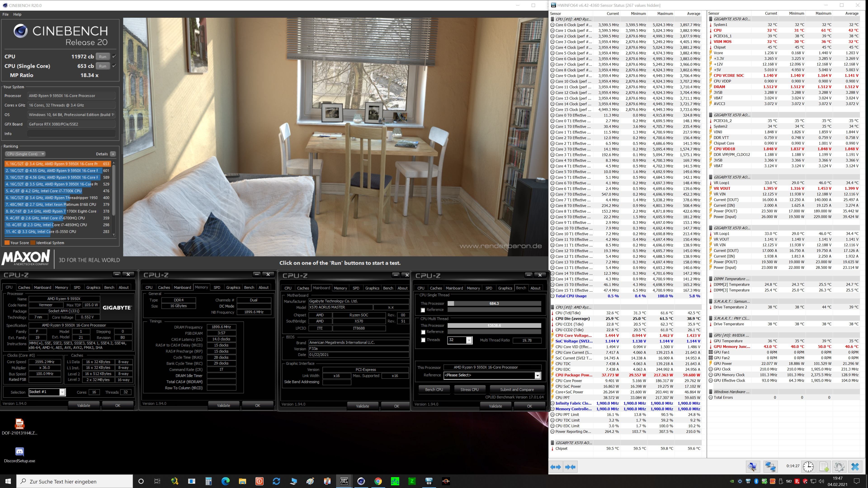
Task: Open Task View on the taskbar
Action: pyautogui.click(x=157, y=481)
